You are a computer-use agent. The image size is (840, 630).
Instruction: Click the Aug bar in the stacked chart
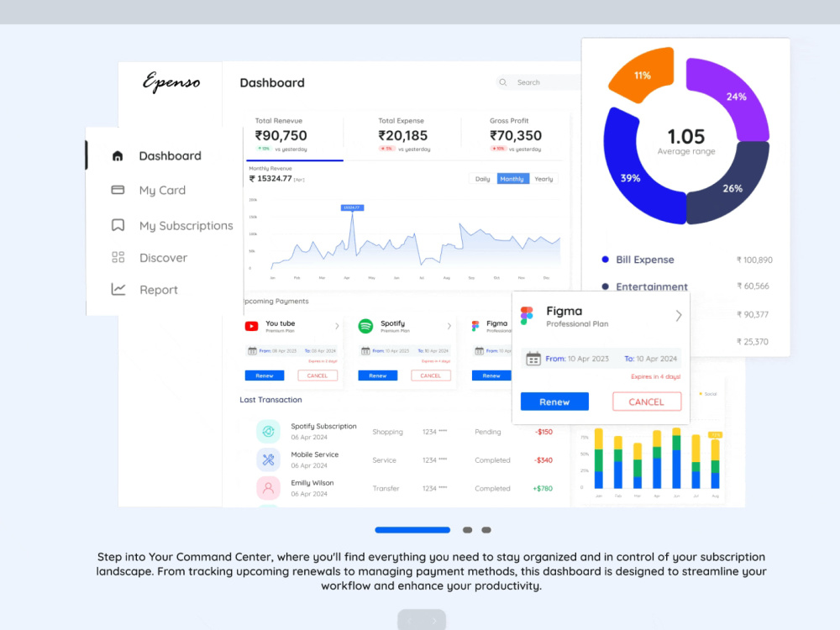(x=715, y=464)
